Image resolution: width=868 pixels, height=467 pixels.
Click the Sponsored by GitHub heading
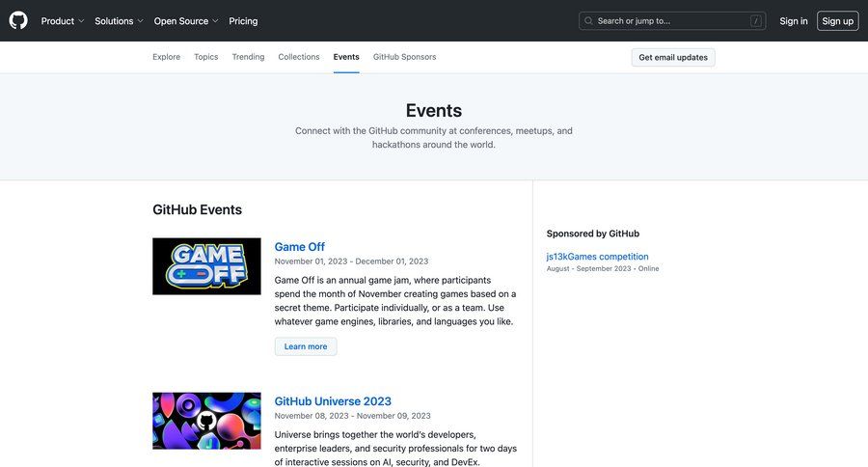point(593,233)
